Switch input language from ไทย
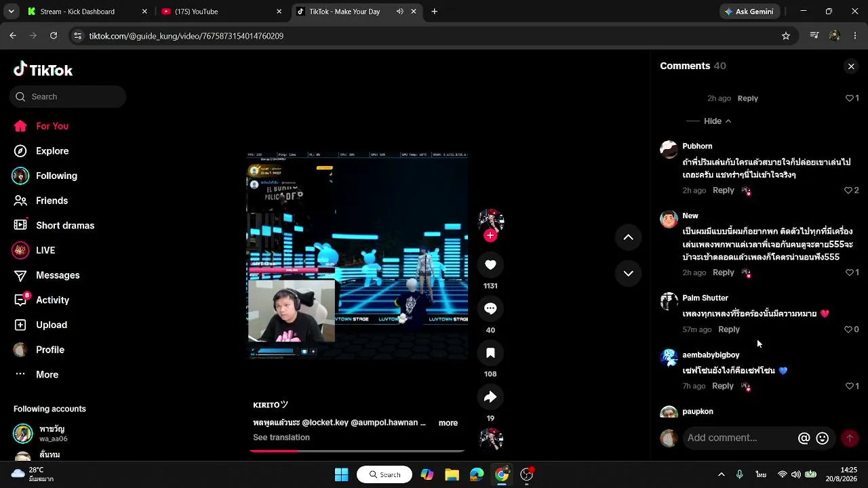The height and width of the screenshot is (488, 868). [762, 474]
